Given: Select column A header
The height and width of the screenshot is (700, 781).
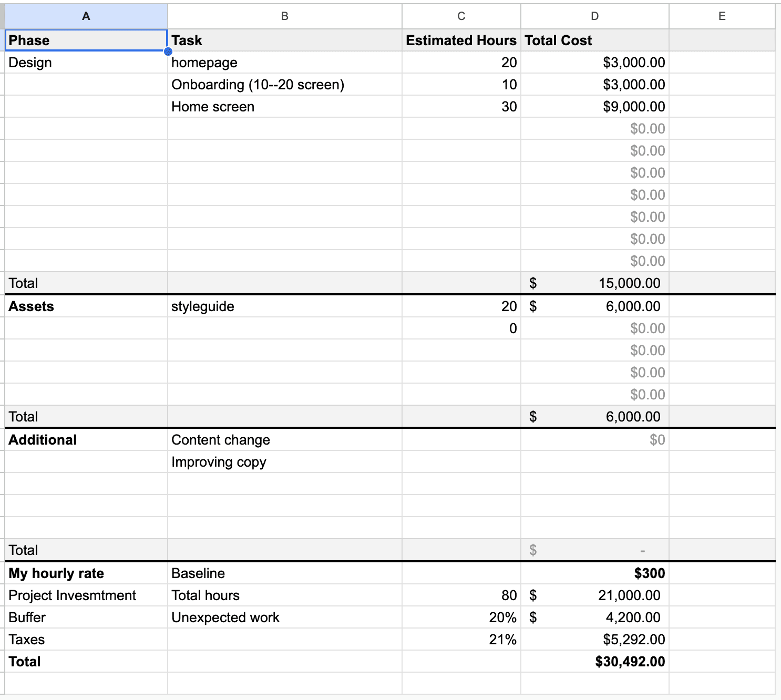Looking at the screenshot, I should pos(86,16).
